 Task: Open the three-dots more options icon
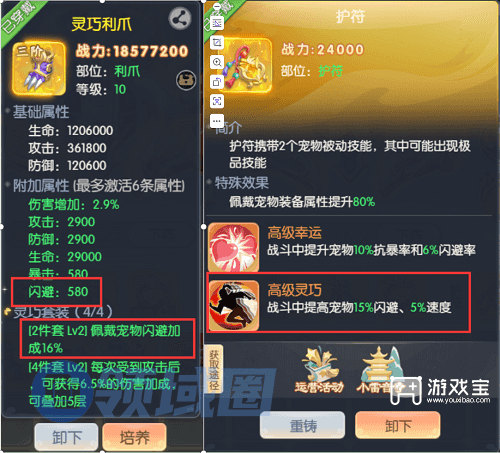pyautogui.click(x=217, y=120)
